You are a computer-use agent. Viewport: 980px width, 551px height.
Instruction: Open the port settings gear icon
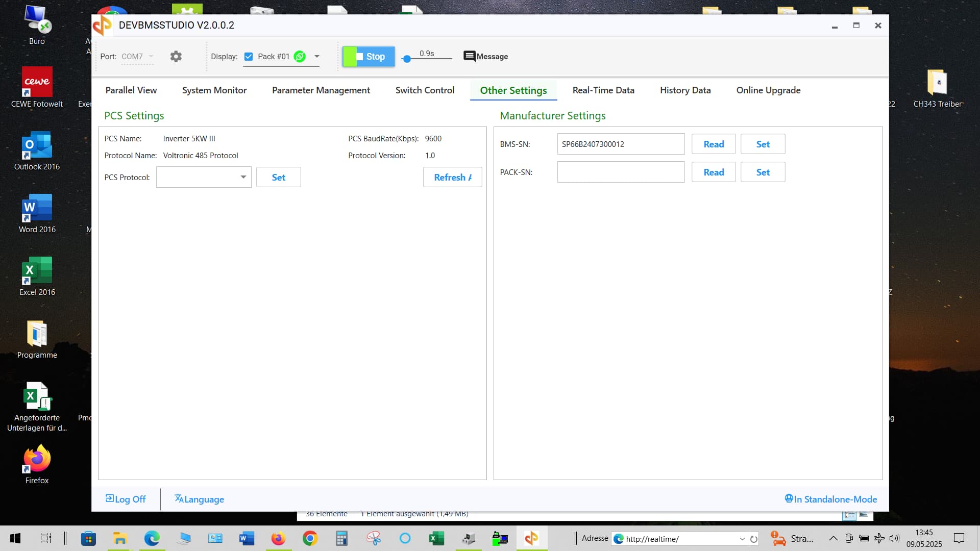176,57
